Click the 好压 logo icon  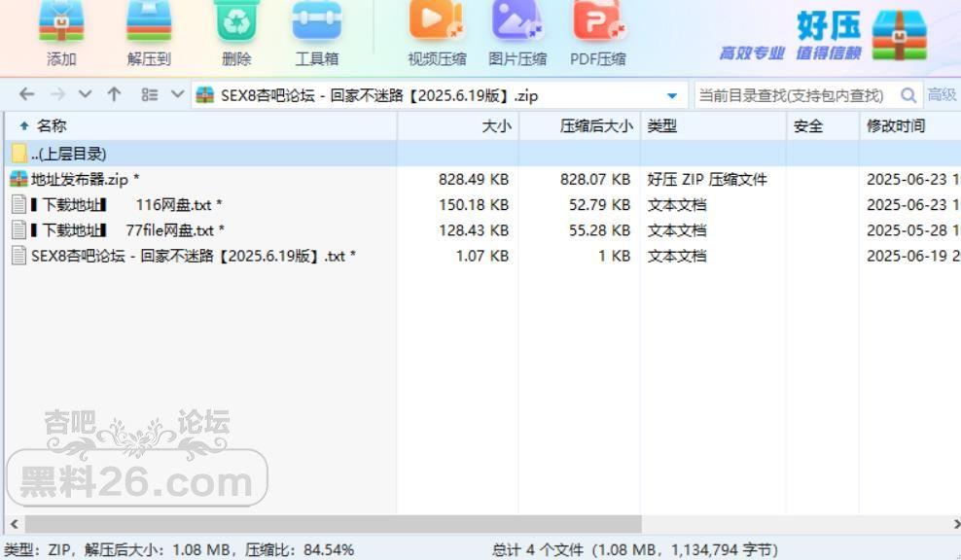899,35
